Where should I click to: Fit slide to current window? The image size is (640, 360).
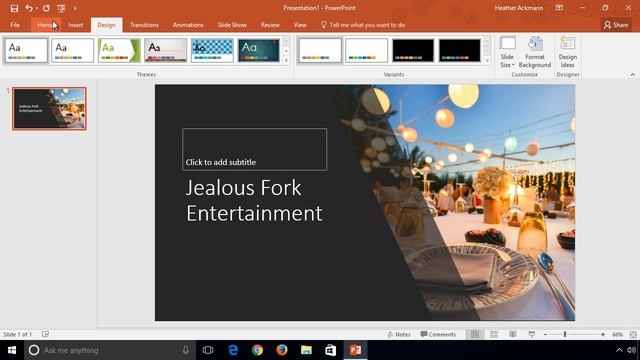(633, 334)
